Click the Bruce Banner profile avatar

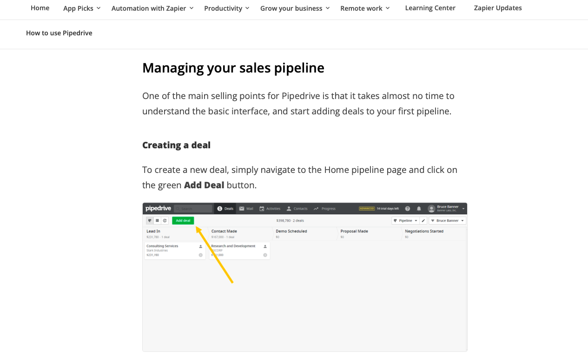click(431, 209)
